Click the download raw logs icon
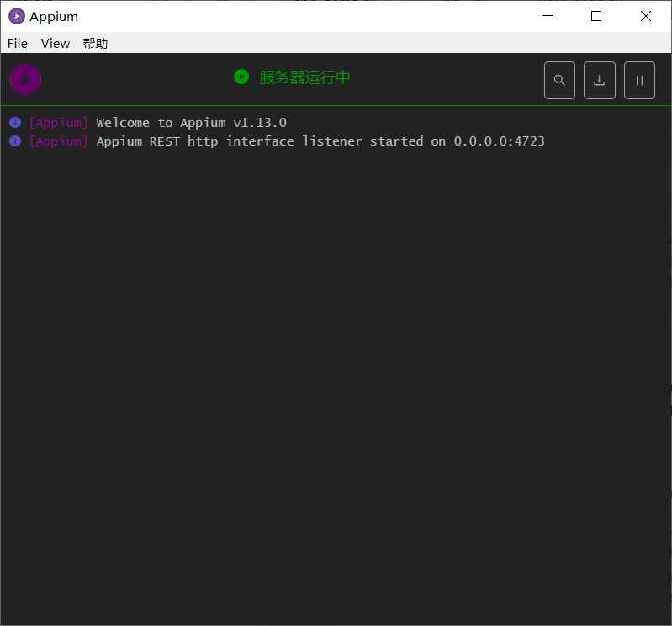This screenshot has height=626, width=672. (x=599, y=80)
